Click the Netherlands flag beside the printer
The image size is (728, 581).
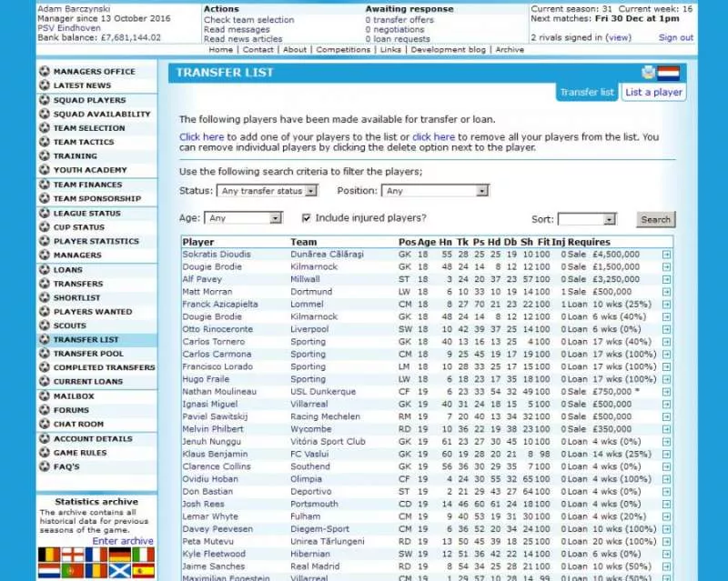tap(669, 73)
